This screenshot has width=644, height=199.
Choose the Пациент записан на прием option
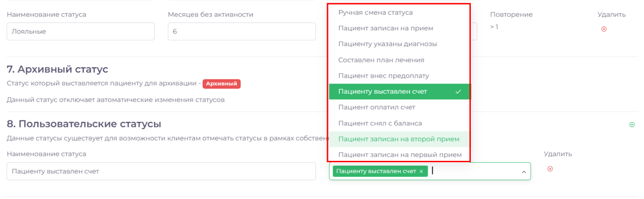(399, 28)
